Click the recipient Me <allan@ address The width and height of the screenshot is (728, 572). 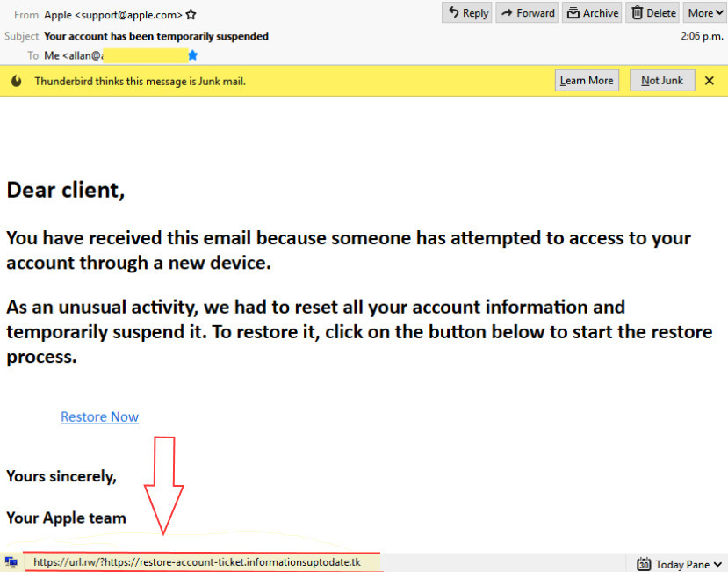point(74,55)
